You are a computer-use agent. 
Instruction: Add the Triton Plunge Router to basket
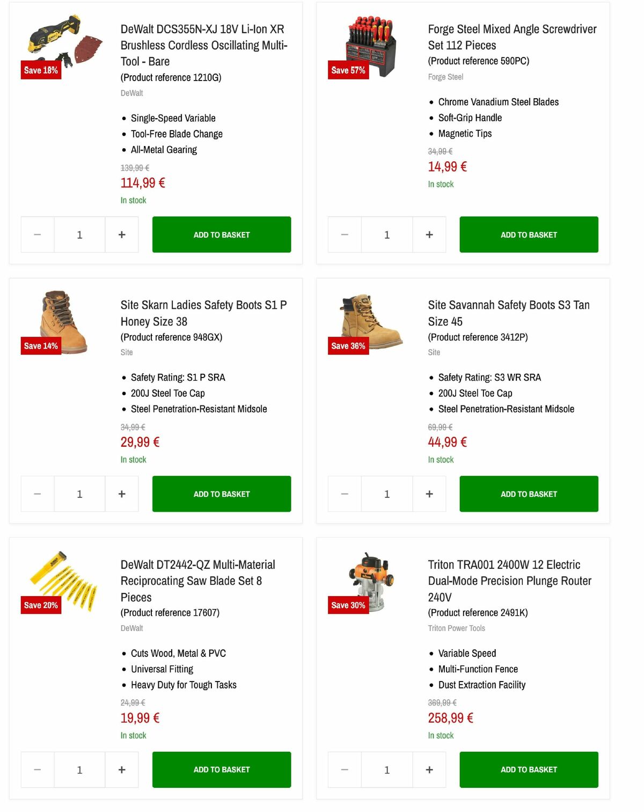coord(529,770)
